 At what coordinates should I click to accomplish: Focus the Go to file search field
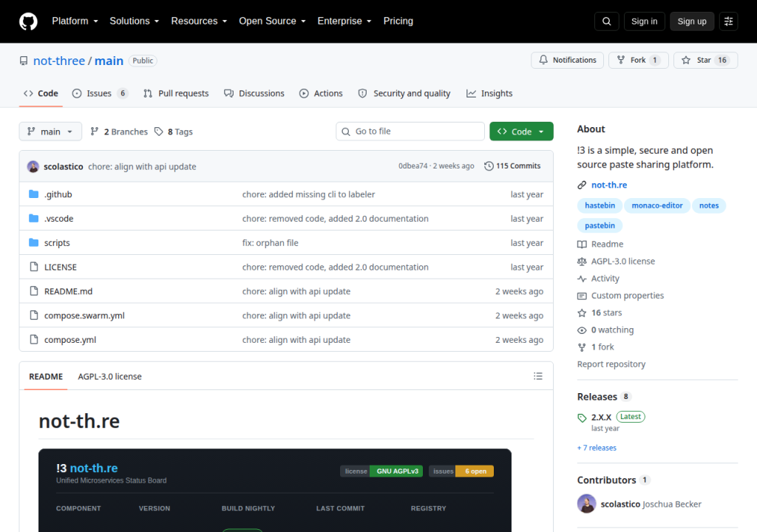click(410, 132)
